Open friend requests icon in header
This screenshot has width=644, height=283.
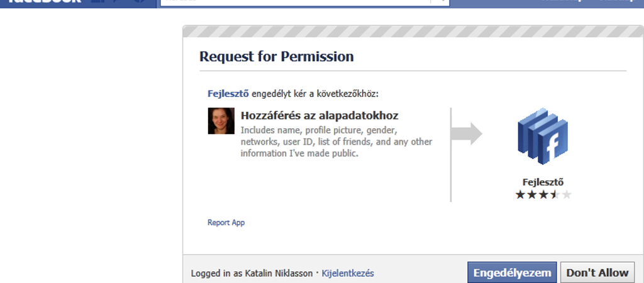[x=97, y=1]
